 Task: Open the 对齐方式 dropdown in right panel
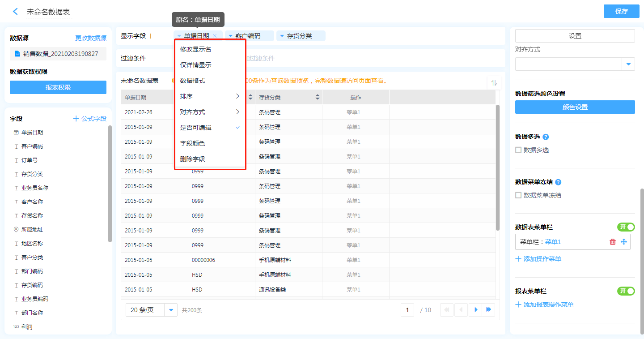(x=628, y=64)
